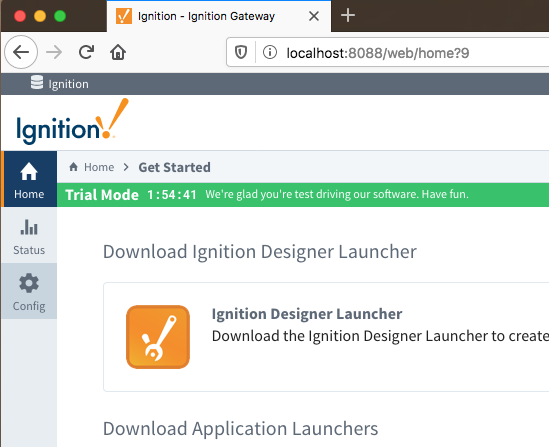Open the Home sidebar section
This screenshot has height=447, width=549.
pyautogui.click(x=29, y=179)
